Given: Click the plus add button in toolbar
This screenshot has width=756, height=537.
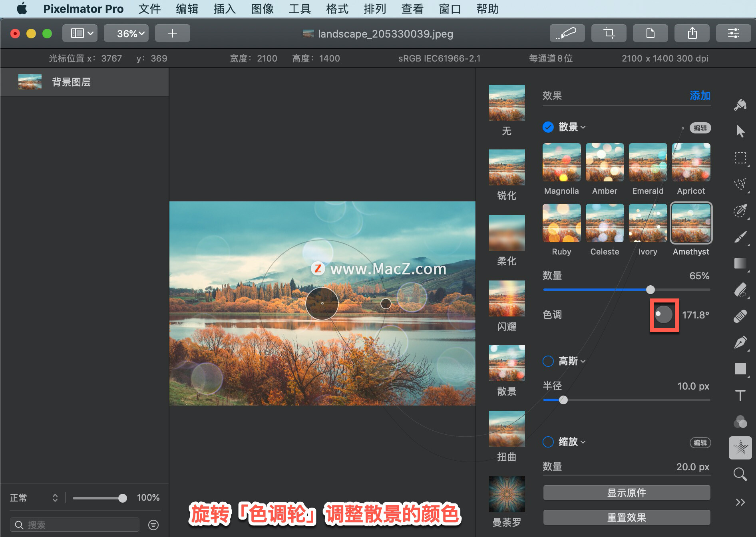Looking at the screenshot, I should click(173, 33).
